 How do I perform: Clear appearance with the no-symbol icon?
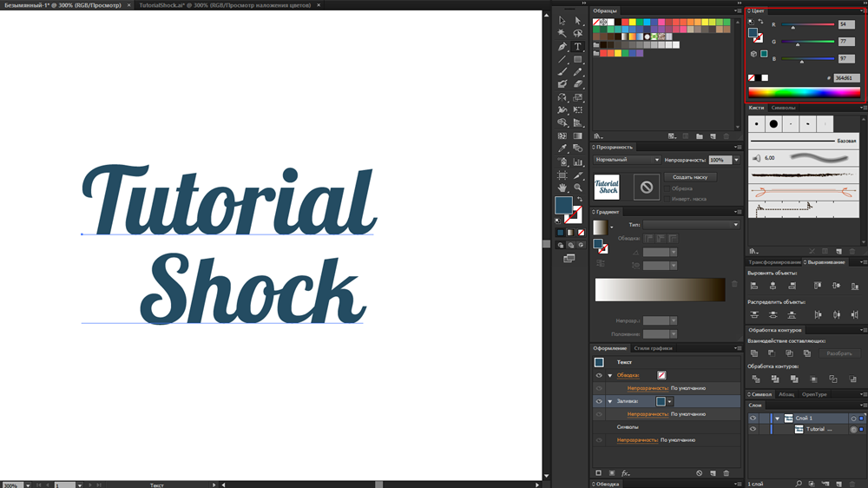click(x=699, y=473)
